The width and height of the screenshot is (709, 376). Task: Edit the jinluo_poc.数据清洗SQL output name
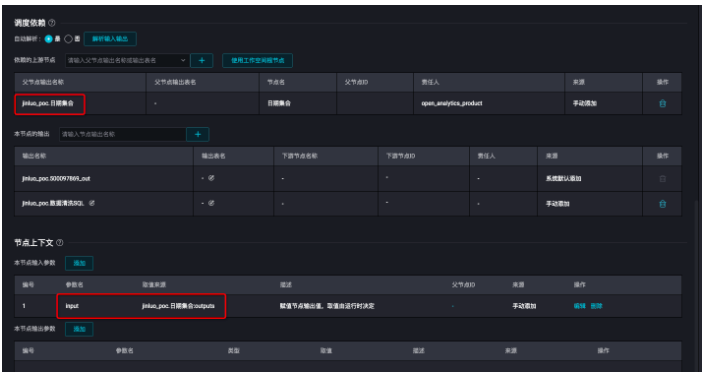pos(92,203)
